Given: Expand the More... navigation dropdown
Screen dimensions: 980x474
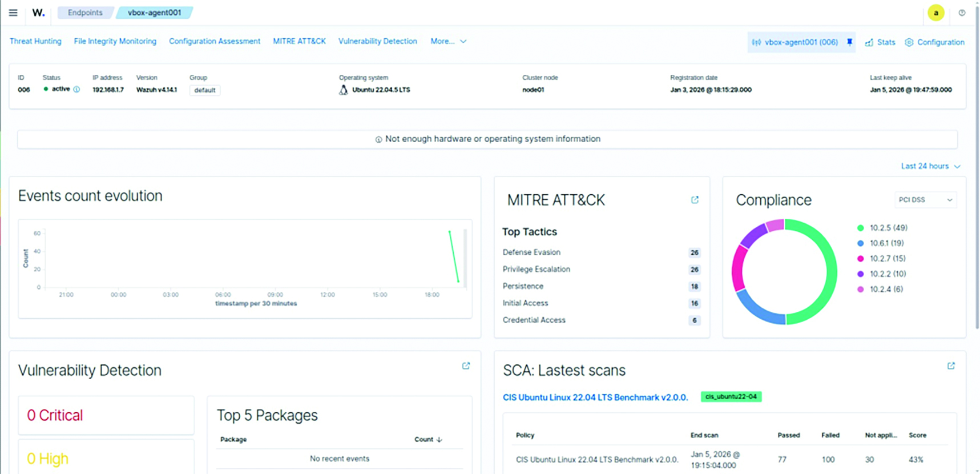Looking at the screenshot, I should pyautogui.click(x=448, y=41).
